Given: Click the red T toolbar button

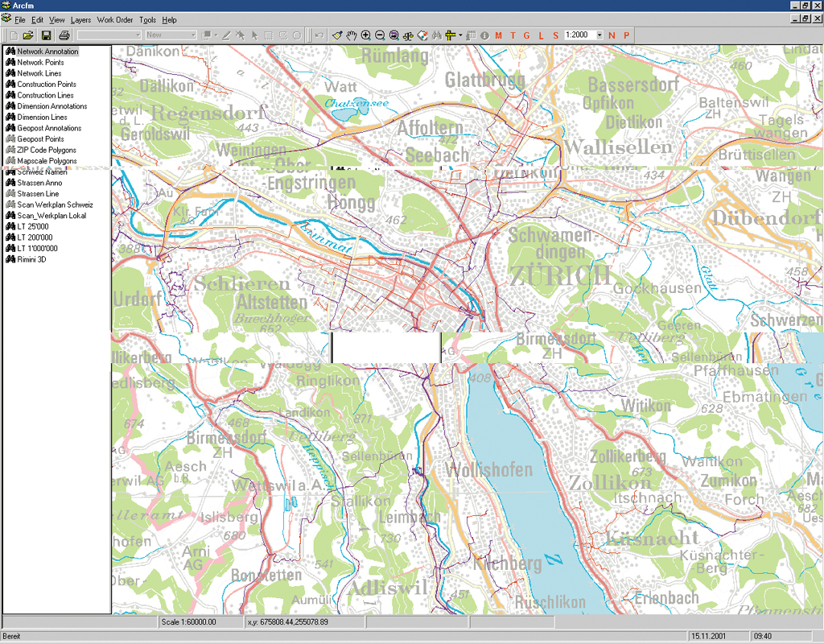Looking at the screenshot, I should coord(513,35).
